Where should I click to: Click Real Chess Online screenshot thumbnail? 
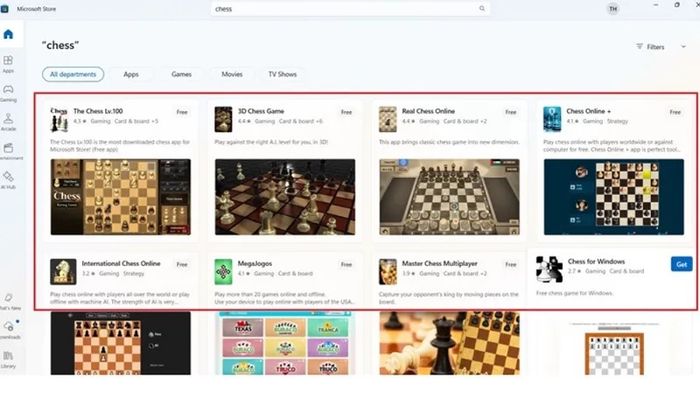tap(449, 197)
